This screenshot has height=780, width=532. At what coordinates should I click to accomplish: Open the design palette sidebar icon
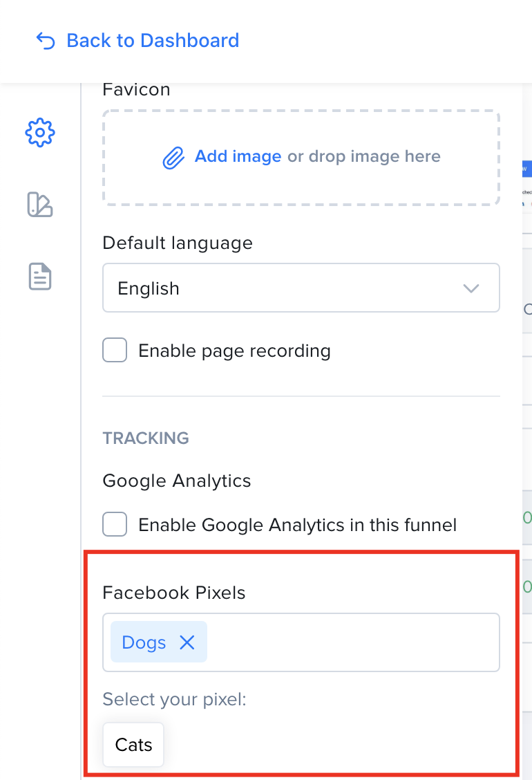pyautogui.click(x=40, y=205)
